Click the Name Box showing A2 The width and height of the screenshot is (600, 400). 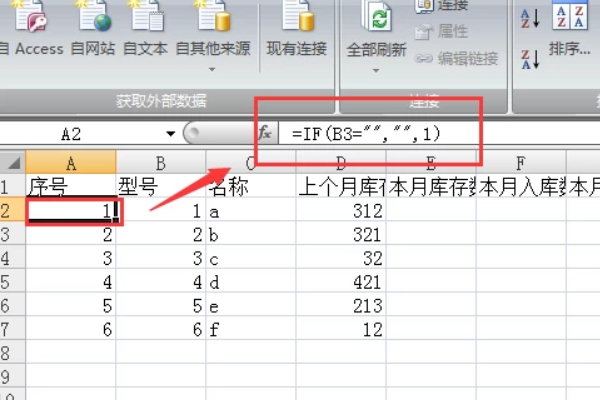(82, 134)
